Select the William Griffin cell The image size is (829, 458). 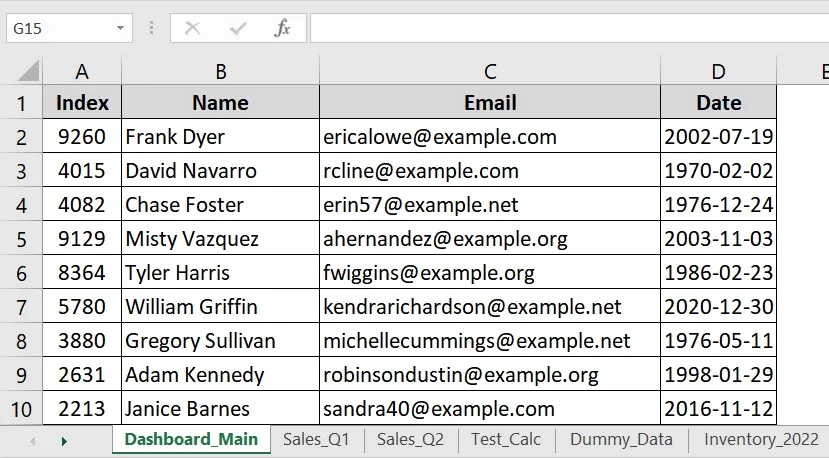(220, 306)
